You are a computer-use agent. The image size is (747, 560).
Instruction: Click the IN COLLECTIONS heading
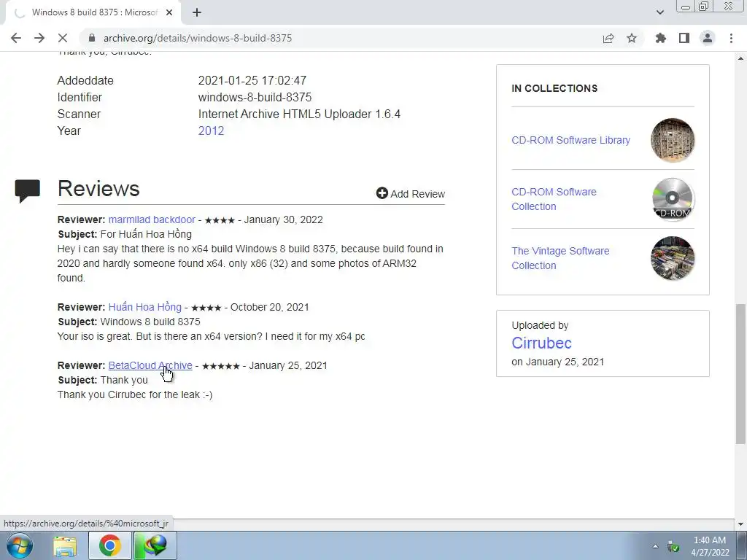(554, 88)
